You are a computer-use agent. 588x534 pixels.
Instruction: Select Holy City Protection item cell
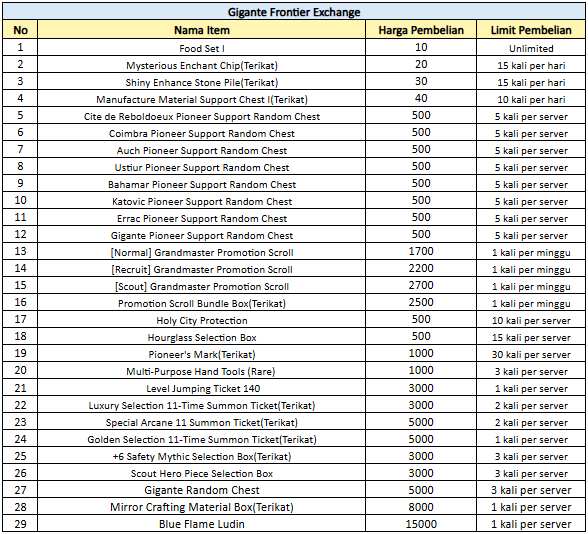(201, 320)
